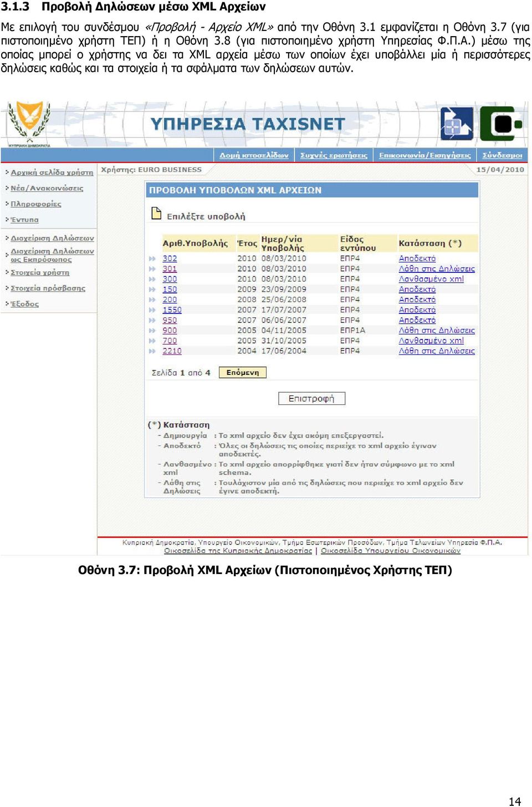Click the Επόμενη next page button

tap(243, 373)
